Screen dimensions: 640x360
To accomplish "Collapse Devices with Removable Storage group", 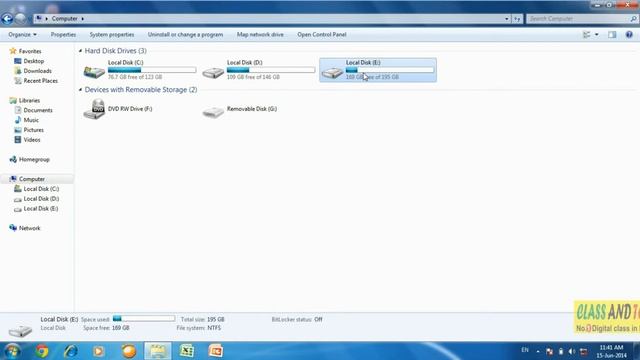I will tap(80, 89).
